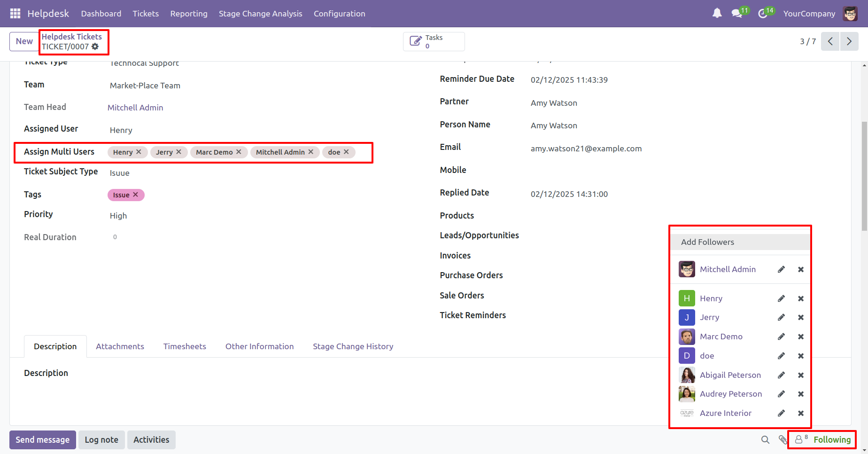This screenshot has width=868, height=454.
Task: Edit subscription for follower Marc Demo
Action: tap(781, 337)
